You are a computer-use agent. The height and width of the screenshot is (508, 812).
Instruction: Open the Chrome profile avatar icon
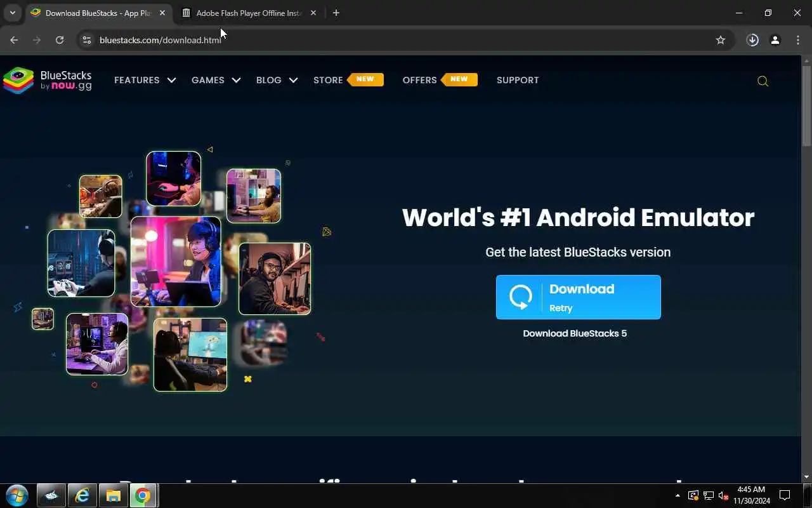(775, 40)
